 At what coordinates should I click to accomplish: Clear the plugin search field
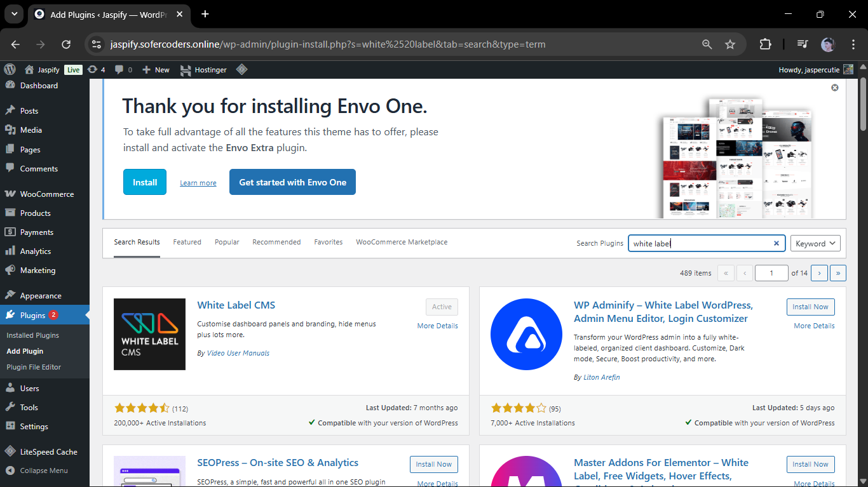776,243
